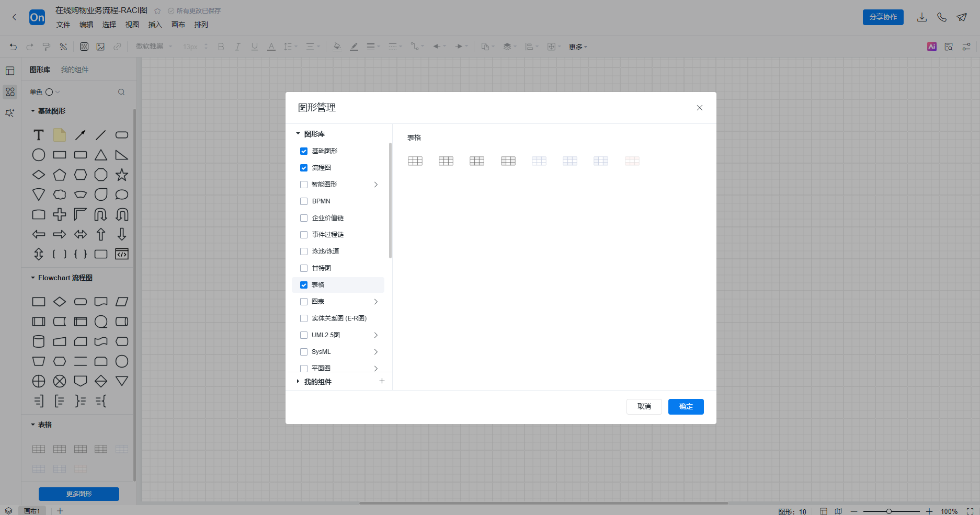Click the favorite star next to title
The width and height of the screenshot is (980, 515).
157,10
